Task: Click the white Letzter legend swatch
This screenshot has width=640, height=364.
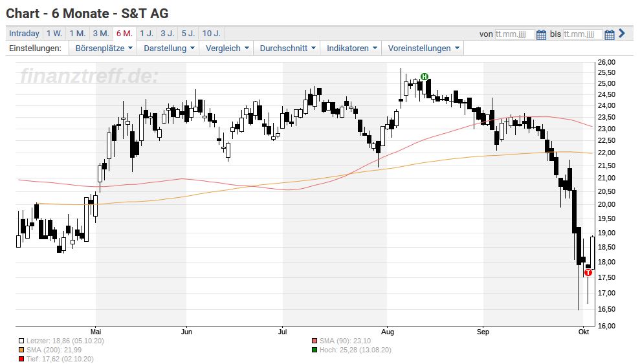Action: coord(21,341)
